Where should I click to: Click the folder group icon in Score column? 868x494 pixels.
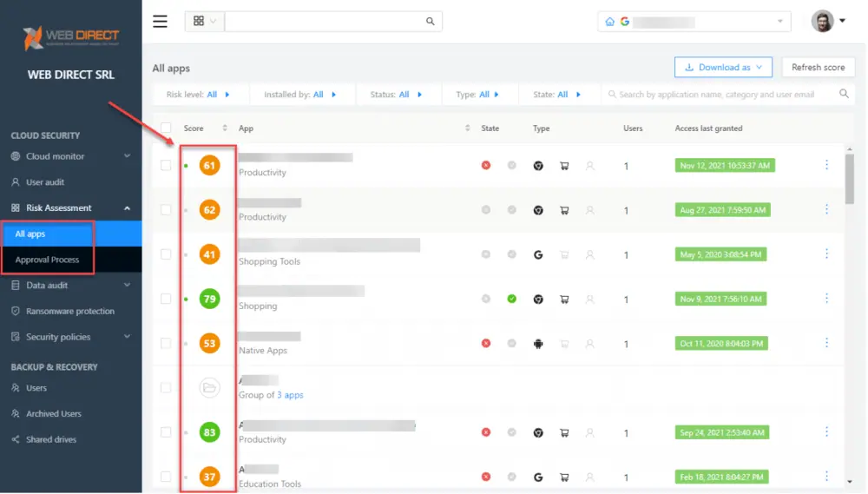click(x=209, y=388)
